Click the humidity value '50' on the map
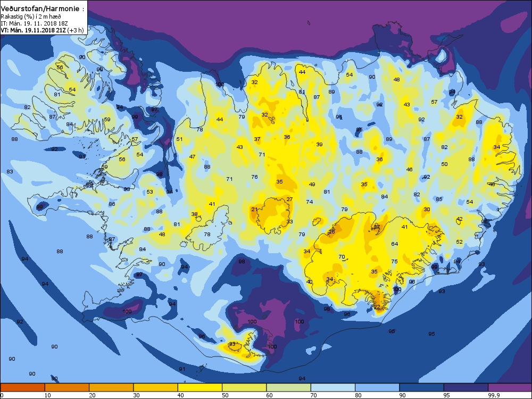Screen dimensions: 532x399 click(x=444, y=164)
